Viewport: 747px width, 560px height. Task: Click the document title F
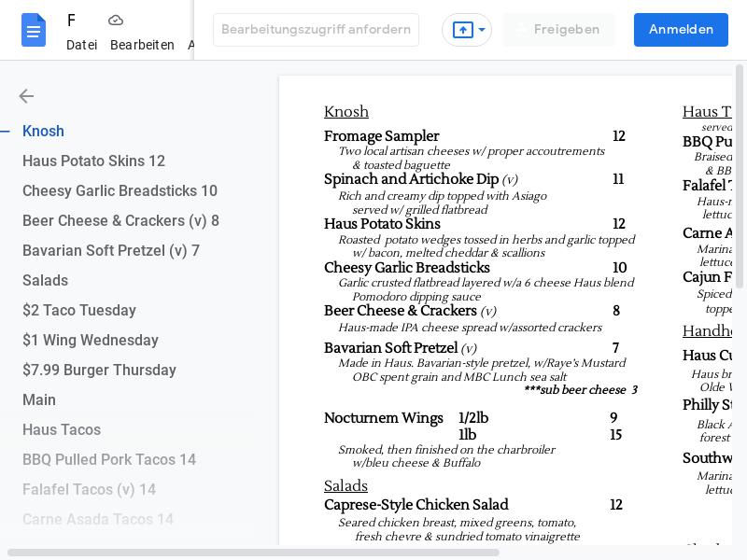click(x=71, y=21)
